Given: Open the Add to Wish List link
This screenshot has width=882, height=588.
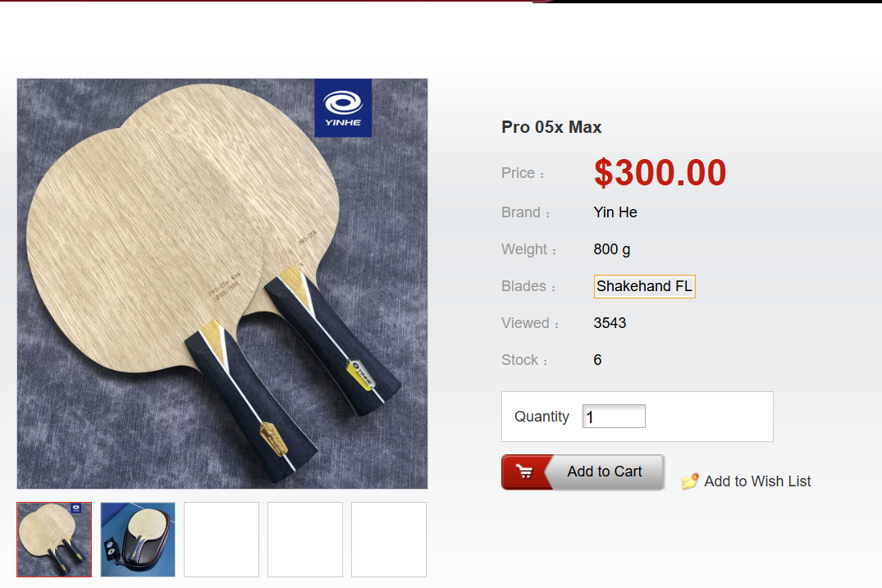Looking at the screenshot, I should pyautogui.click(x=757, y=481).
